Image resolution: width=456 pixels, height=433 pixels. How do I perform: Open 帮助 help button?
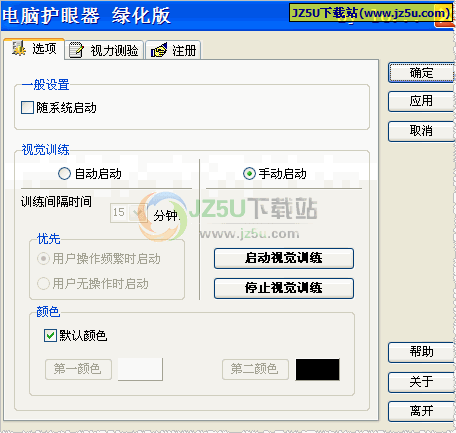[x=421, y=352]
